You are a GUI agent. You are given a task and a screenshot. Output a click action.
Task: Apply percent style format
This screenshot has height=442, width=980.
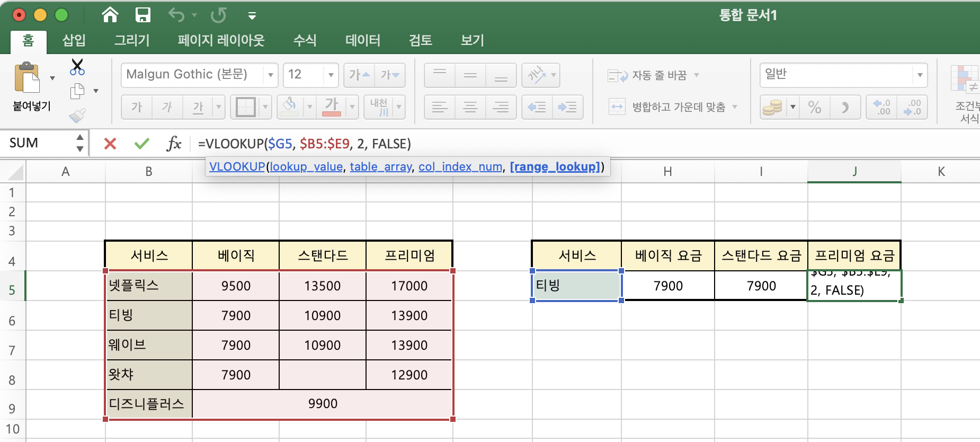pos(815,108)
